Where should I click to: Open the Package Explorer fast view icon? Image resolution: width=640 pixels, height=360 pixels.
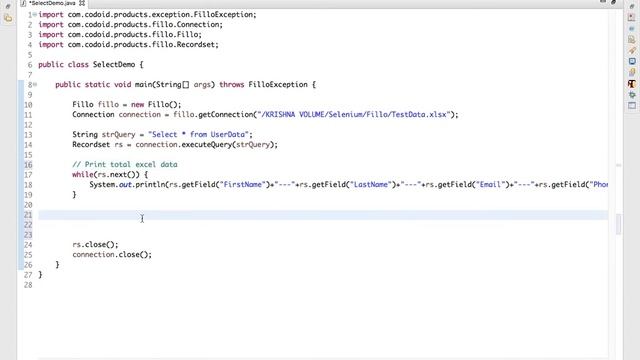coord(8,18)
